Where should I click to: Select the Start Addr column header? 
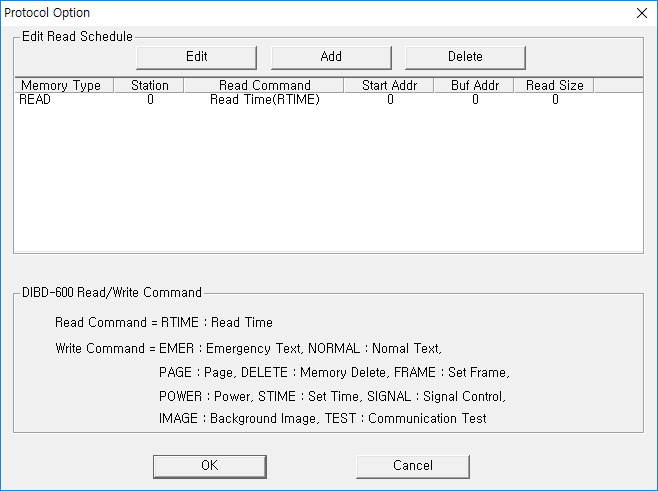coord(389,86)
